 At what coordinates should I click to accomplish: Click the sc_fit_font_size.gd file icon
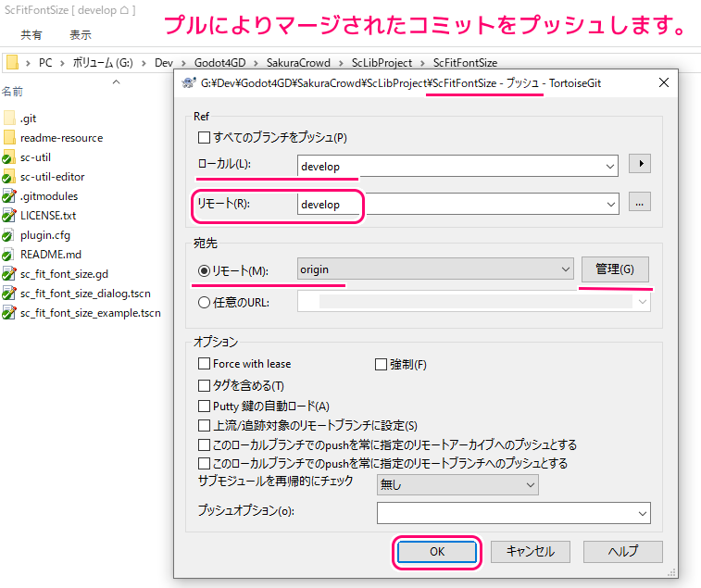point(8,274)
